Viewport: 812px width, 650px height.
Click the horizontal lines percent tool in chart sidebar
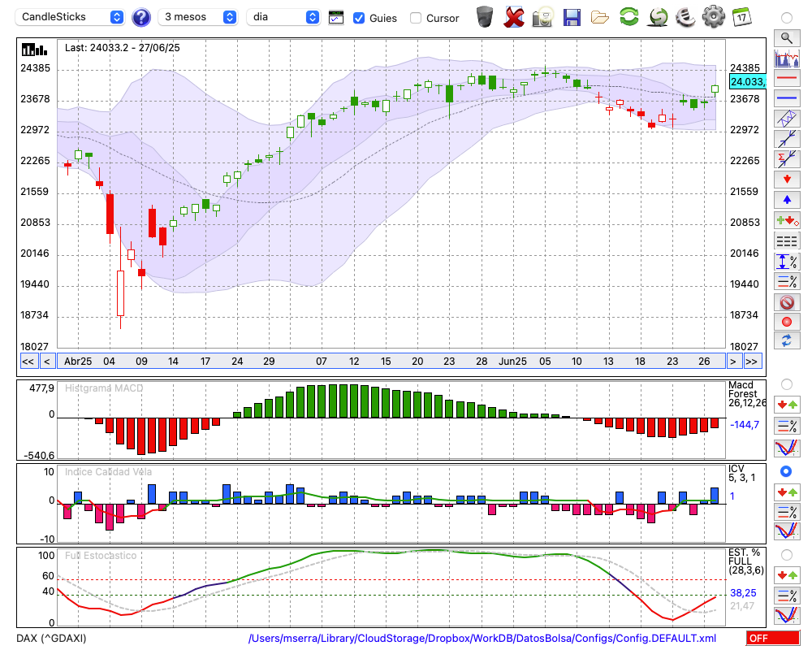pyautogui.click(x=787, y=281)
